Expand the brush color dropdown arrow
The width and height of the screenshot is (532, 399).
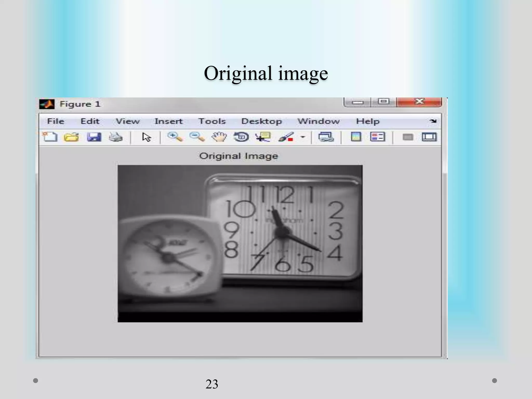(303, 137)
